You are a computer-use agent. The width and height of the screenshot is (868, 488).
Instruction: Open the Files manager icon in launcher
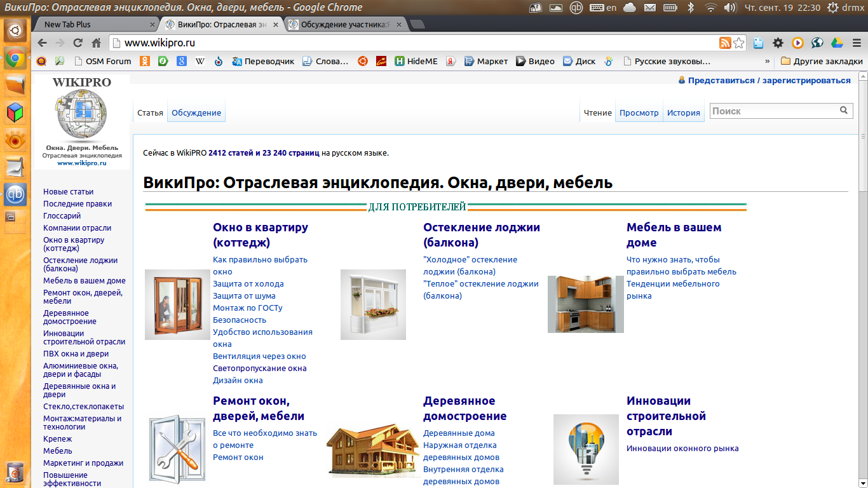click(15, 86)
